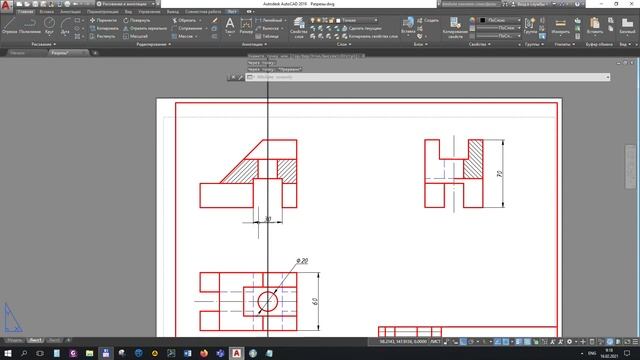Expand the Слои panel
This screenshot has width=640, height=360.
coord(344,44)
